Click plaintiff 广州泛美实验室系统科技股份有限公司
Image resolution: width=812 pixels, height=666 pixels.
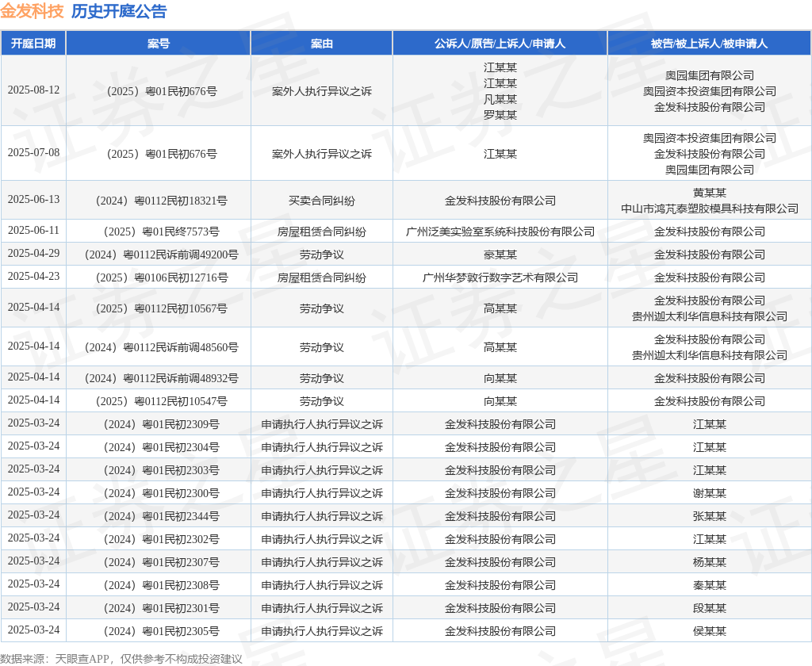[x=500, y=232]
